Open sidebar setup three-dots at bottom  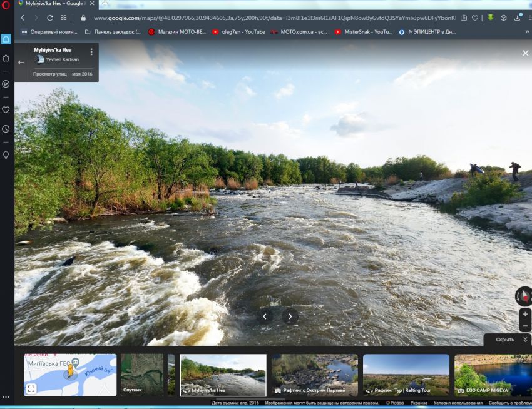pos(6,397)
